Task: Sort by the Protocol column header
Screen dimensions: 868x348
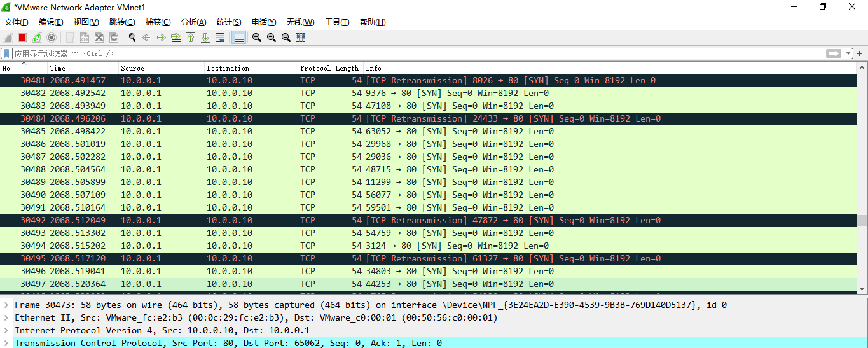Action: (x=315, y=68)
